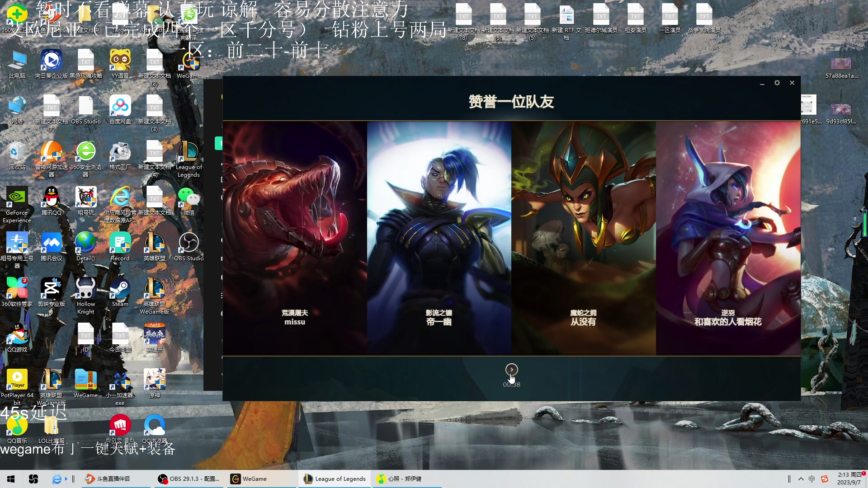This screenshot has height=488, width=868.
Task: Switch to 心照 - 郑伊健 taskbar item
Action: (x=406, y=479)
